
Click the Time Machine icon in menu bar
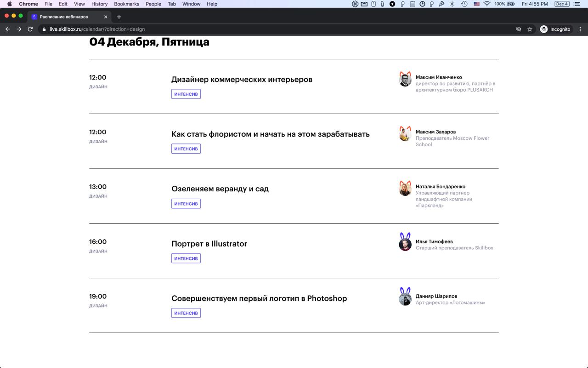coord(464,4)
